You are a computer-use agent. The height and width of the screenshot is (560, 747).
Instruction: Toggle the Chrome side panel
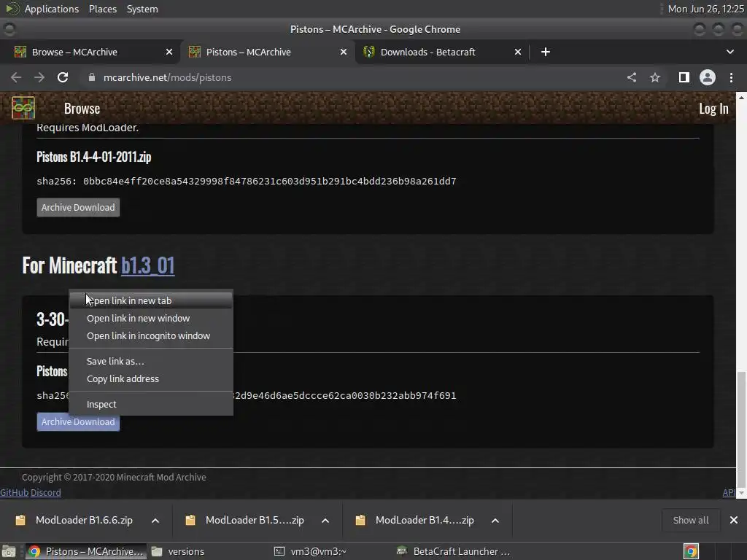(684, 77)
